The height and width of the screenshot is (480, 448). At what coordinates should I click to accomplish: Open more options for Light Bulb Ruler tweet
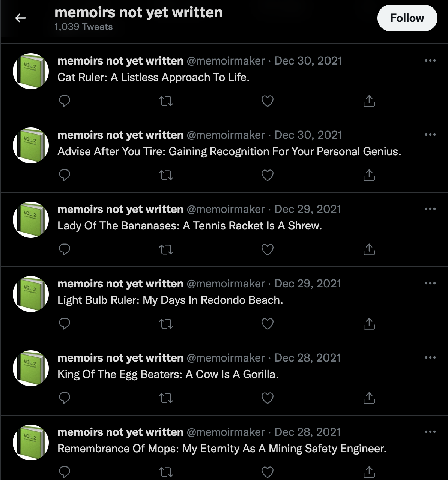tap(430, 283)
